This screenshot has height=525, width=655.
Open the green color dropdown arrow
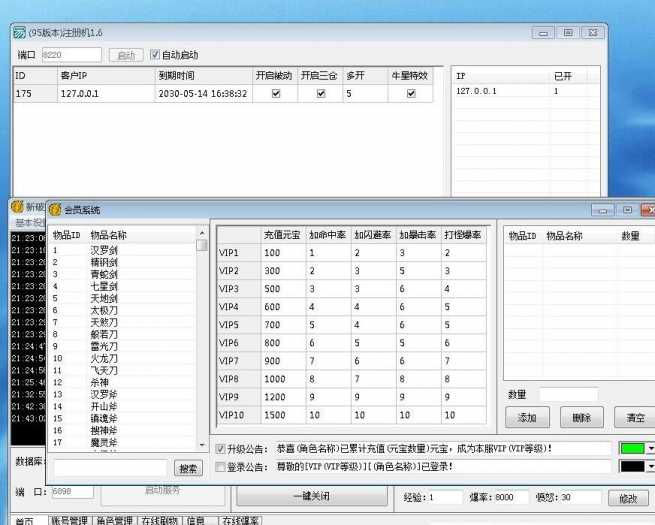tap(650, 449)
